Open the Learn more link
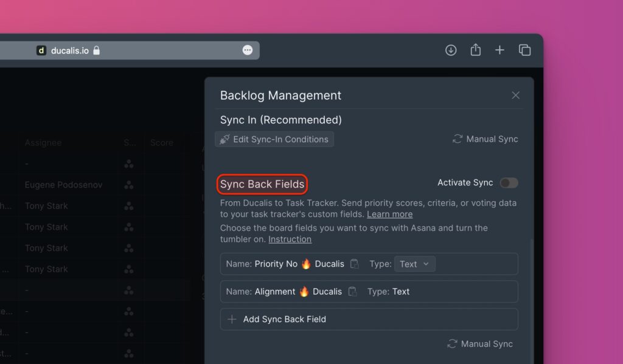This screenshot has width=623, height=364. 389,215
